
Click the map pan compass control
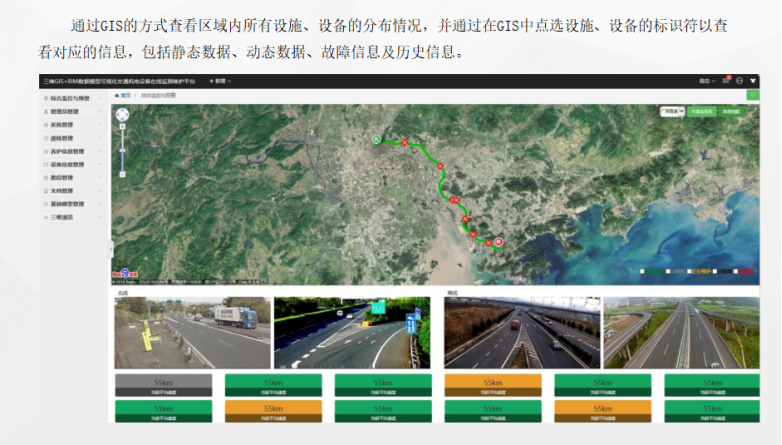click(123, 115)
